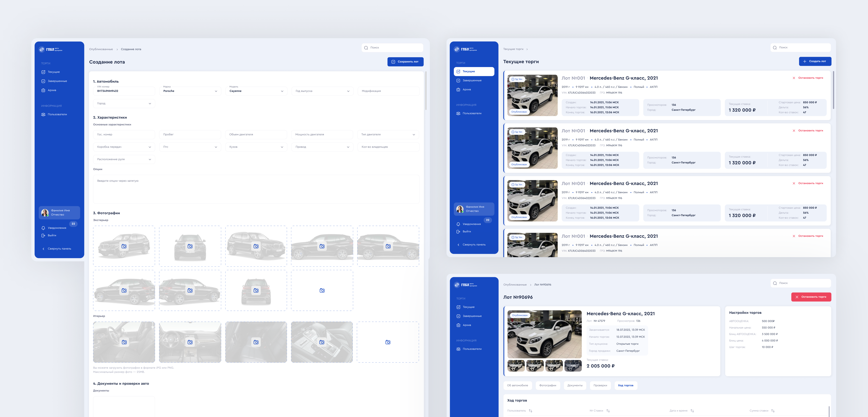This screenshot has height=417, width=868.
Task: Click the VIN номер input field
Action: click(x=124, y=91)
